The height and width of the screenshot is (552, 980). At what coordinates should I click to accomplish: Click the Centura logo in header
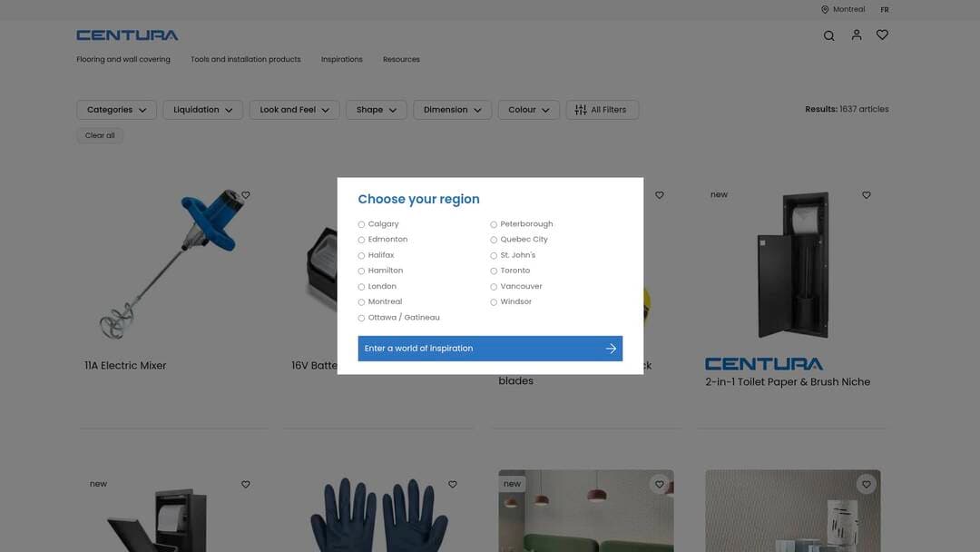pyautogui.click(x=127, y=35)
